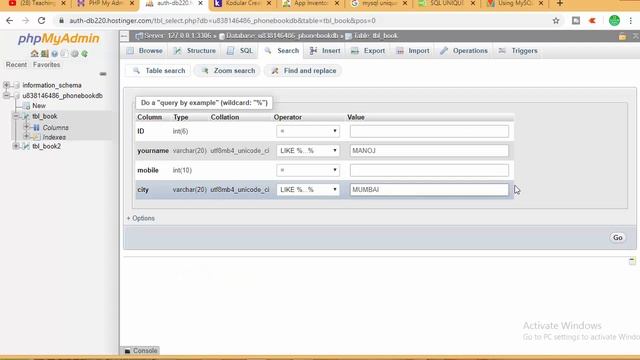Click the ID value input field
The width and height of the screenshot is (640, 360).
[429, 131]
